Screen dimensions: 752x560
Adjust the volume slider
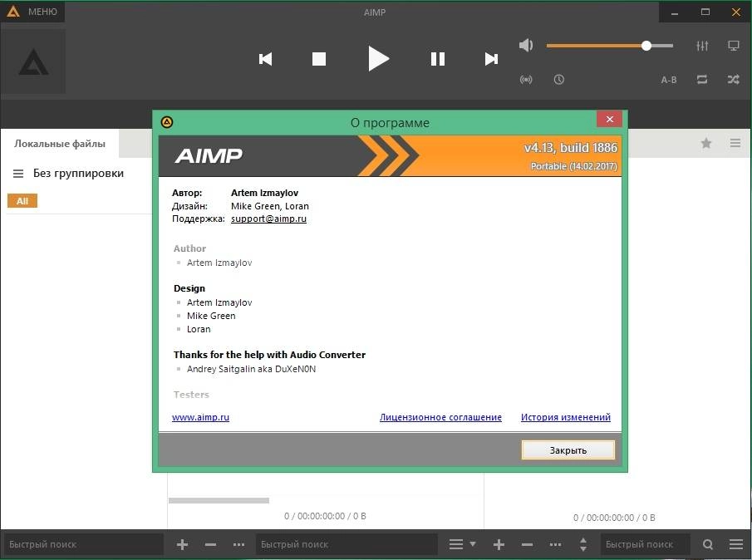[610, 46]
